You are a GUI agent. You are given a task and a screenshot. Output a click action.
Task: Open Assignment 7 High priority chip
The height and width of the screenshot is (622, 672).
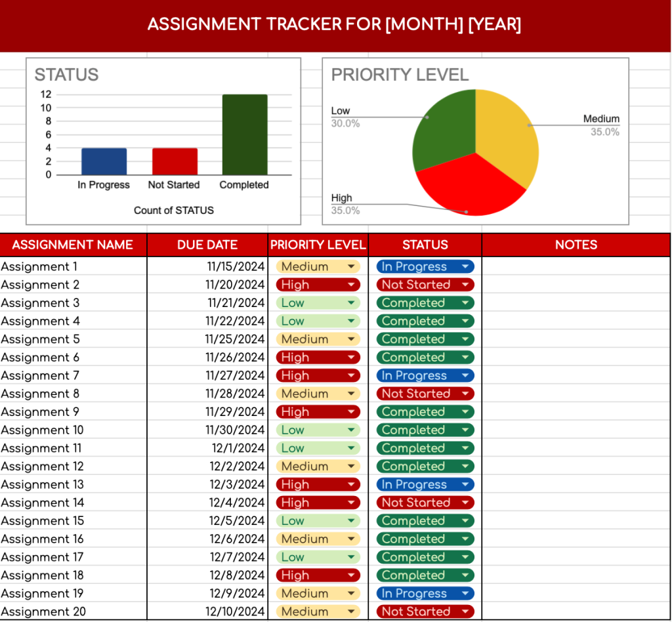pos(318,376)
